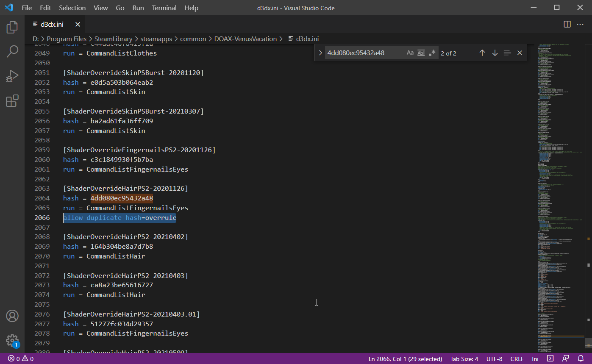
Task: Click '[ShaderOverrideHairPS2-20210403.01]' header
Action: tap(131, 314)
